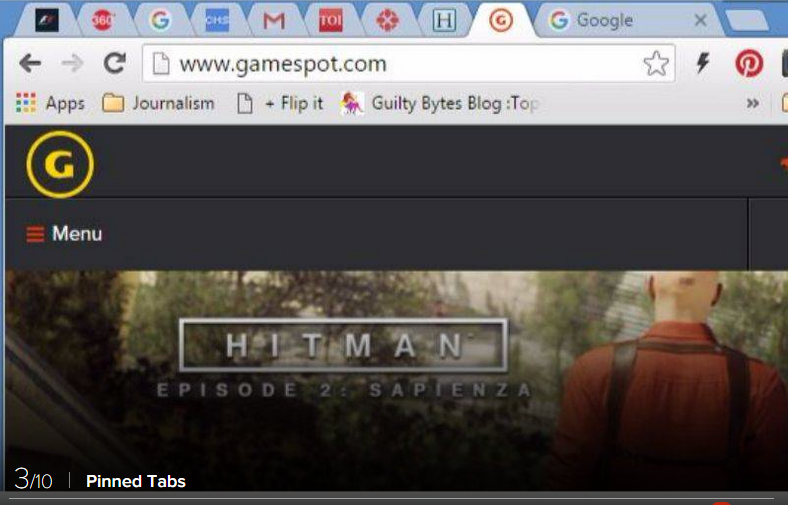Viewport: 790px width, 505px height.
Task: Open the Journalism bookmarks folder
Action: 158,103
